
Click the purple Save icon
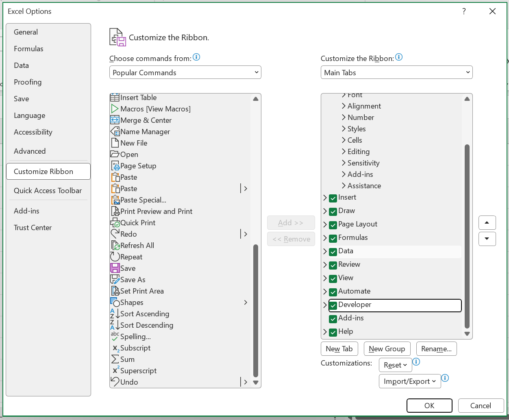115,268
